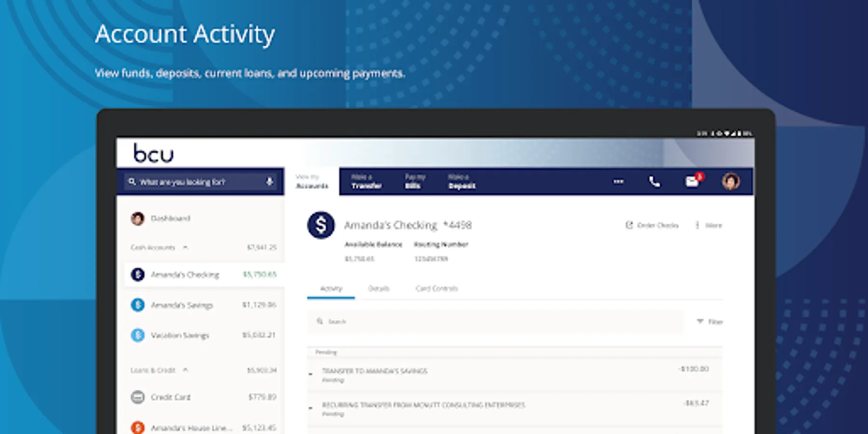Click the Cash Accounts section label
The image size is (868, 434).
(152, 247)
